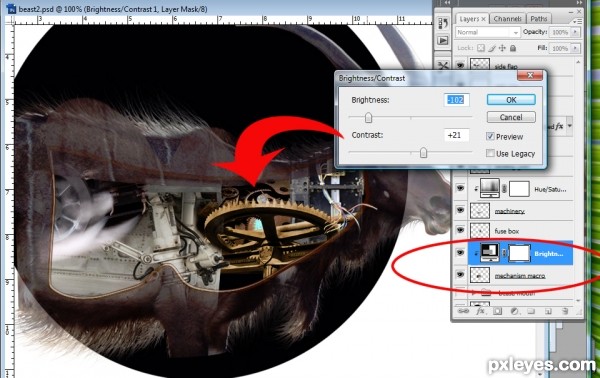Viewport: 600px width, 378px height.
Task: Select the 'machinery' layer name
Action: pos(509,211)
